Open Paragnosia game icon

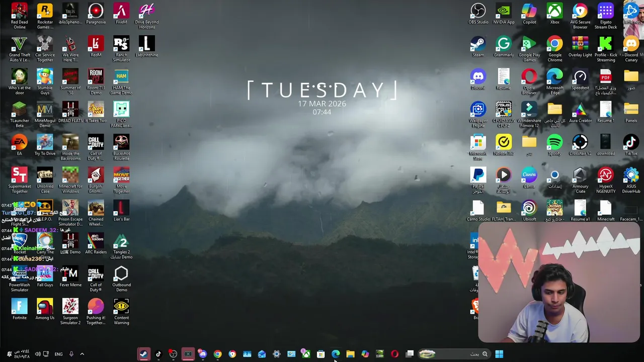[x=96, y=14]
